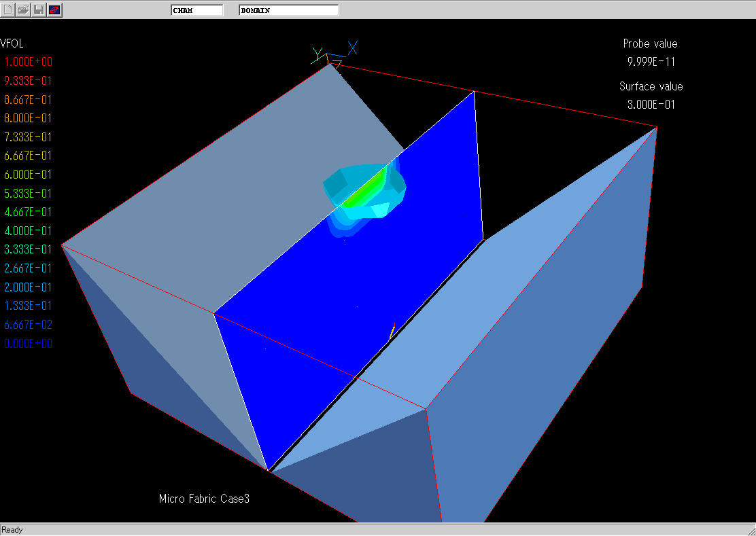Pick the blue 0.000E+00 legend value

click(x=29, y=344)
